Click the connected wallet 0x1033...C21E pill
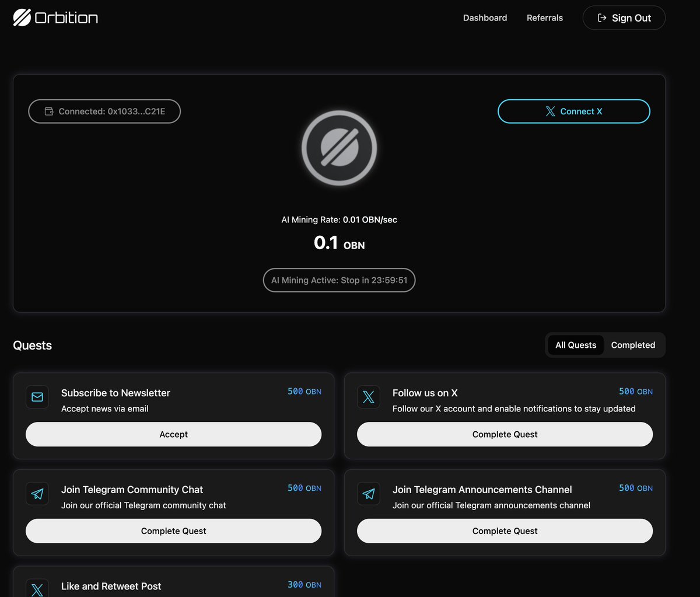700x597 pixels. click(104, 111)
